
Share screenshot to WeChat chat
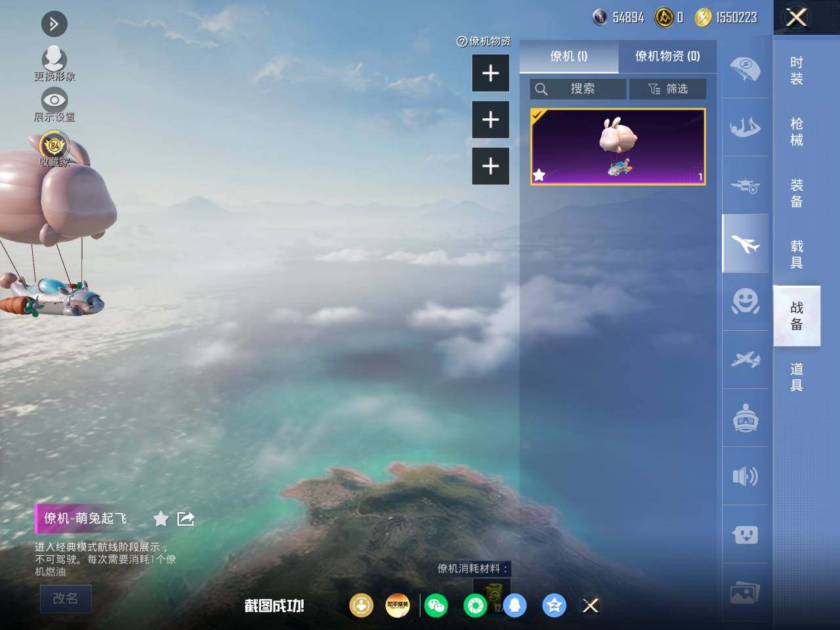[436, 606]
